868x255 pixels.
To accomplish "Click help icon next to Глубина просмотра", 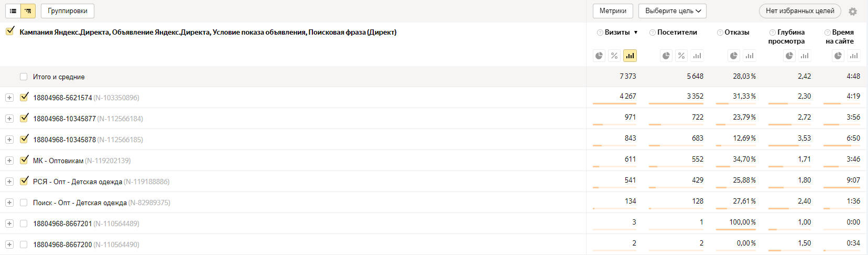I will 772,33.
